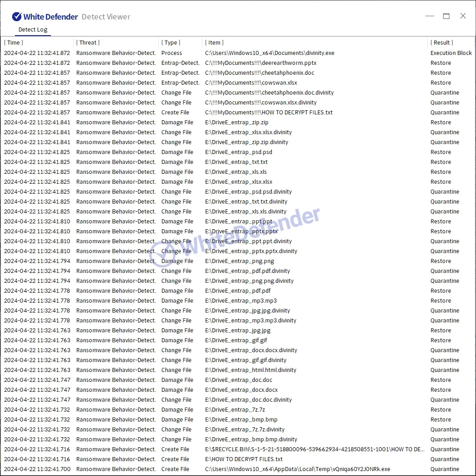Select the DriveE_entrap_zip.zip Damage File row
The image size is (476, 476).
click(237, 122)
